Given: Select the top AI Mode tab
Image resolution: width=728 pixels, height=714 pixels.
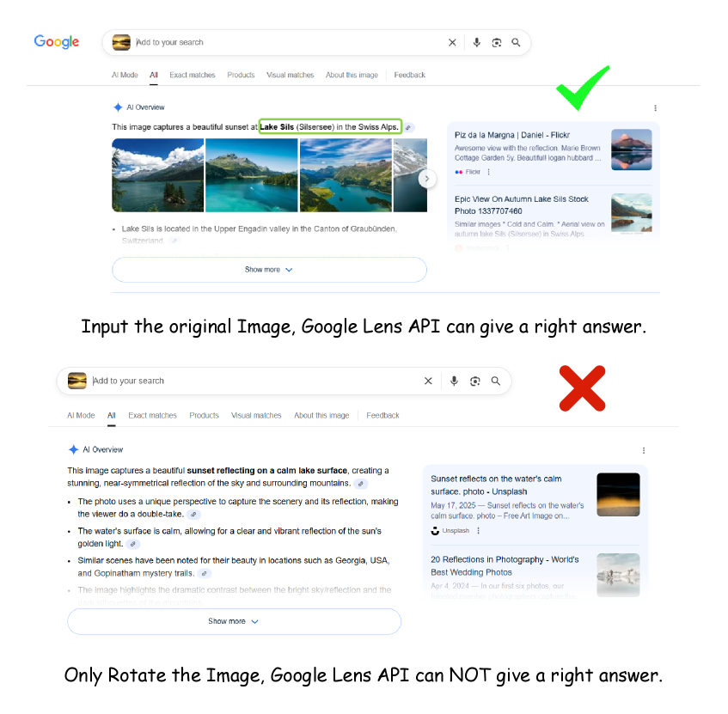Looking at the screenshot, I should [x=125, y=75].
